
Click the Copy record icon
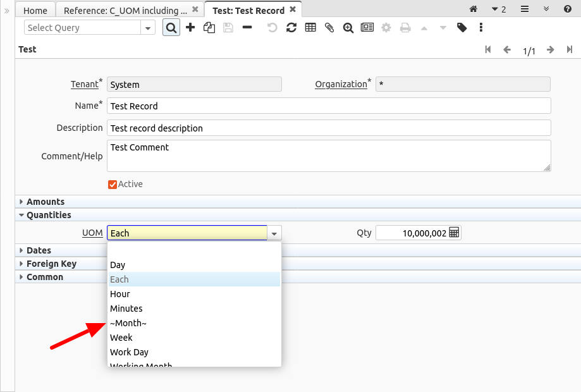(x=209, y=28)
